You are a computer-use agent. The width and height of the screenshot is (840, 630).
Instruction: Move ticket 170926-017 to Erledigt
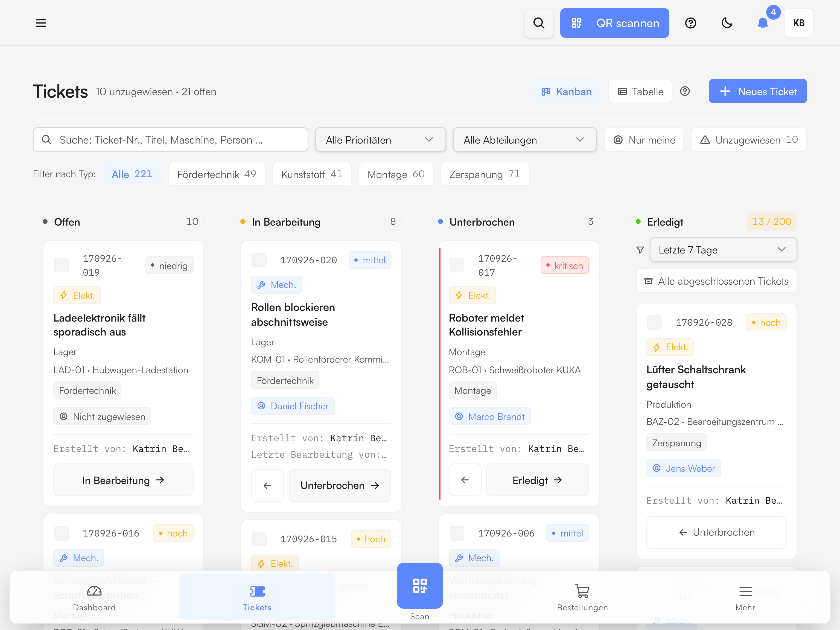(x=538, y=480)
